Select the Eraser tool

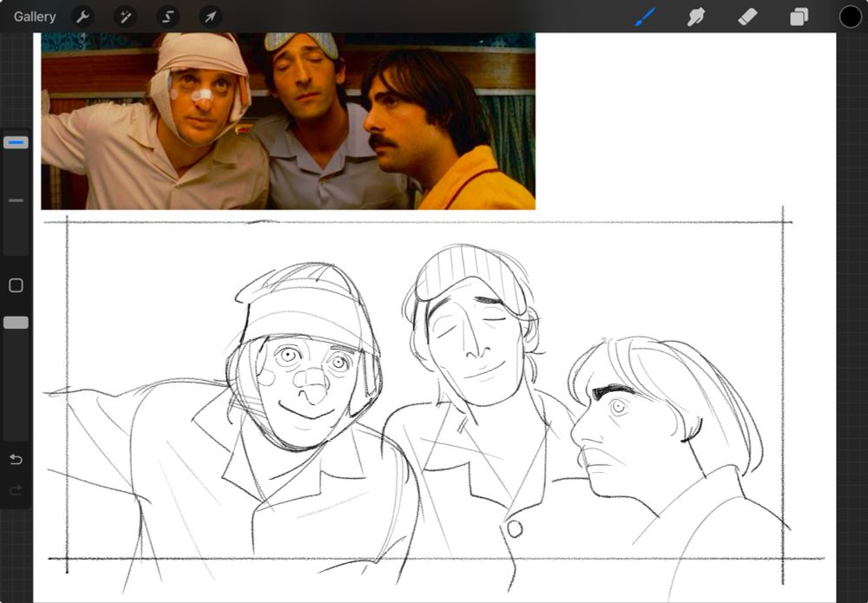(x=747, y=16)
